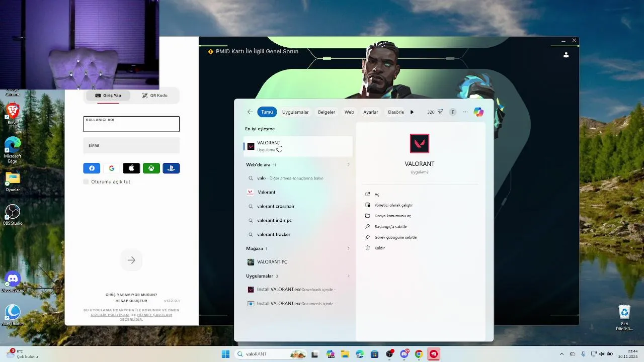Check the Oturumu açık tut checkbox

click(x=86, y=182)
